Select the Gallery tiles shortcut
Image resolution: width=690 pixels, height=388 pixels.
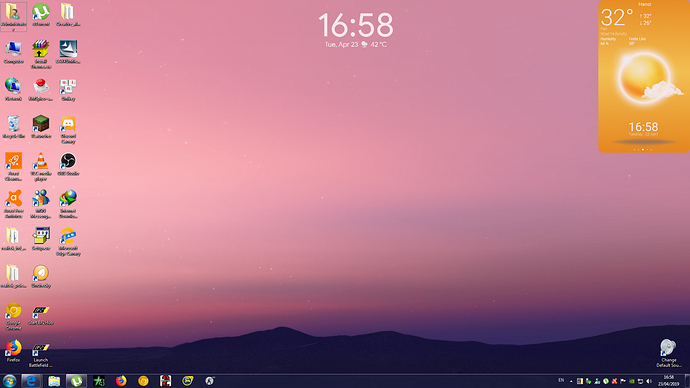click(x=68, y=89)
